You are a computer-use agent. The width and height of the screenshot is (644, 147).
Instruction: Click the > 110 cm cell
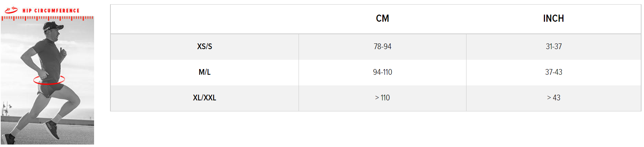(x=382, y=98)
